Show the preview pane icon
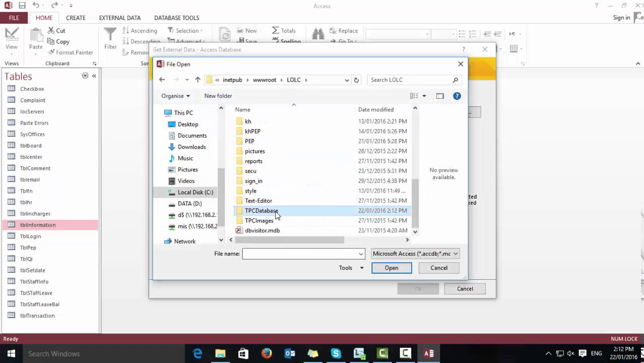The height and width of the screenshot is (363, 644). (440, 96)
